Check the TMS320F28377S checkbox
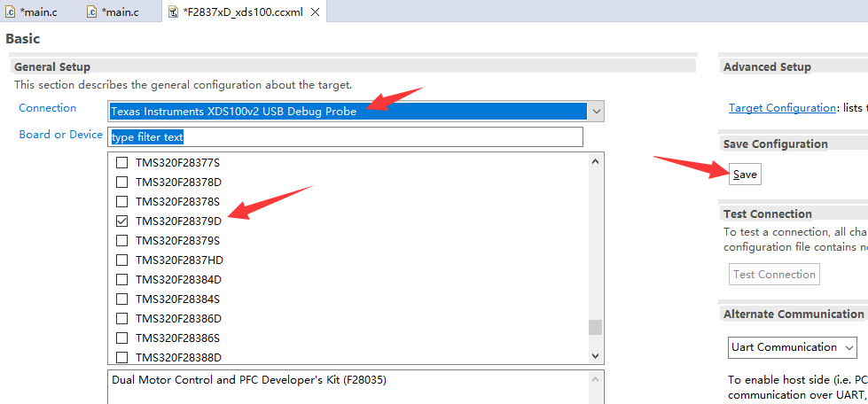This screenshot has height=404, width=868. tap(121, 163)
